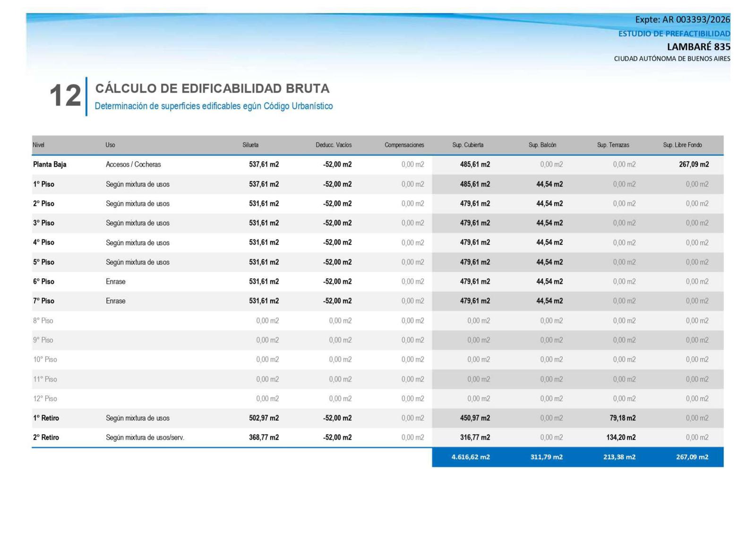
Task: Select the total balcony surface 311,79 m2
Action: point(546,457)
